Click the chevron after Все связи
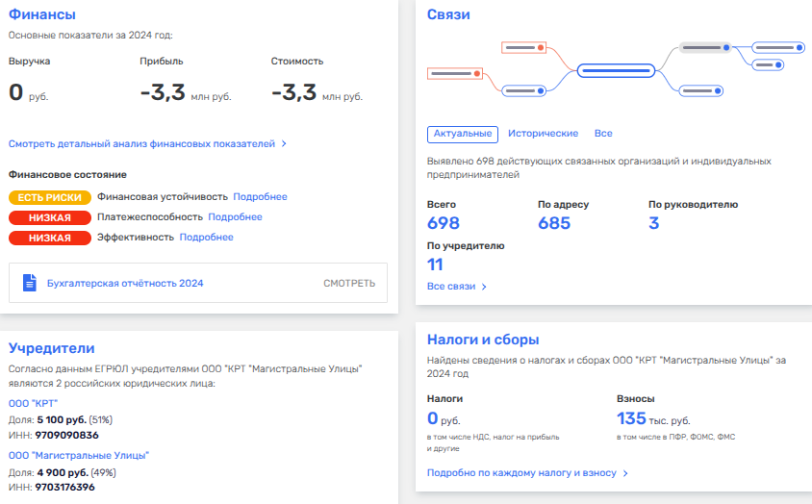The image size is (812, 504). (x=484, y=287)
